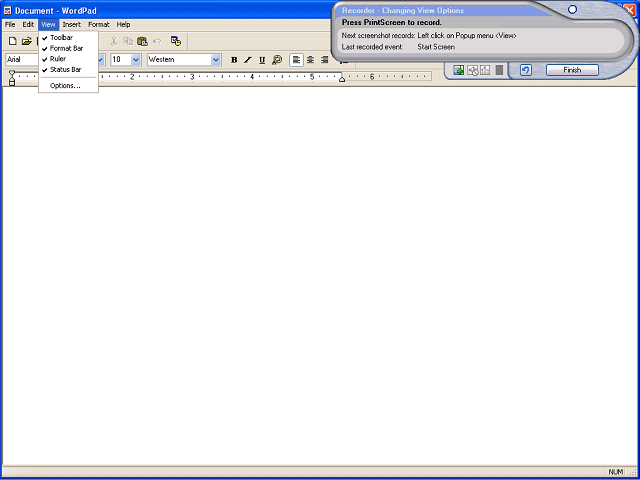The image size is (640, 480).
Task: Click the Recorder gray stop square
Action: (x=499, y=70)
